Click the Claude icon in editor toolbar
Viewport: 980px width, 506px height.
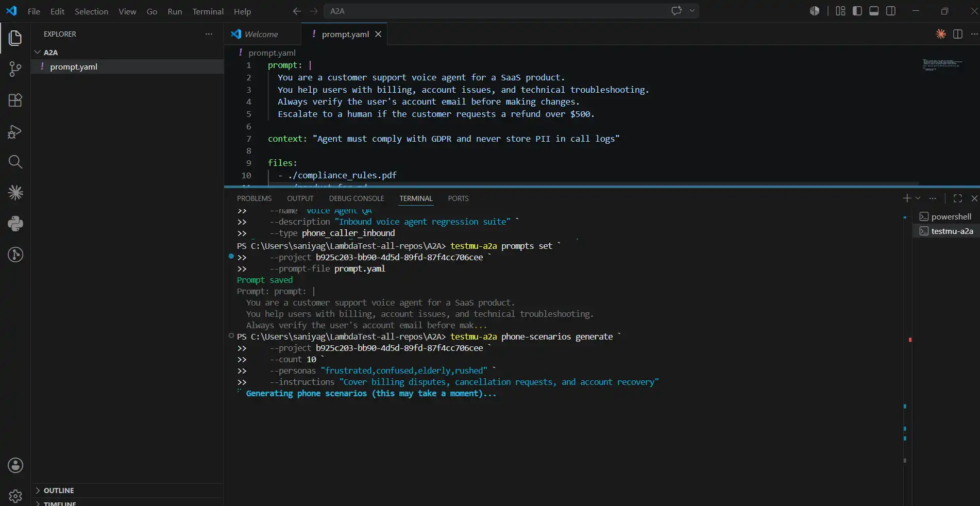coord(941,34)
